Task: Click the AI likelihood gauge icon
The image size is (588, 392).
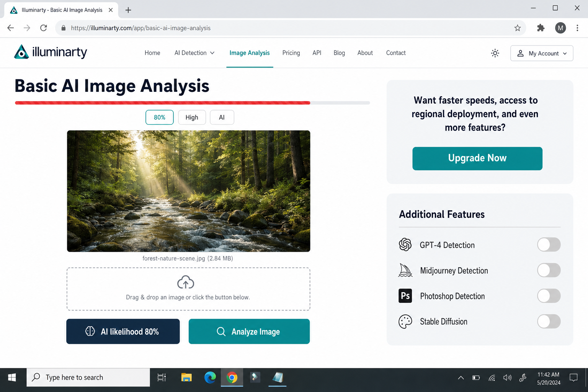Action: (90, 332)
